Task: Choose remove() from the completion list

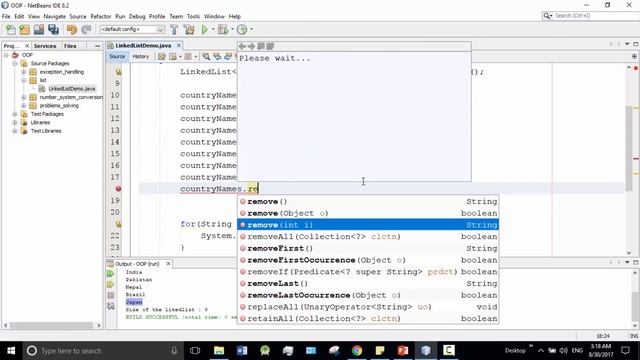Action: [368, 201]
